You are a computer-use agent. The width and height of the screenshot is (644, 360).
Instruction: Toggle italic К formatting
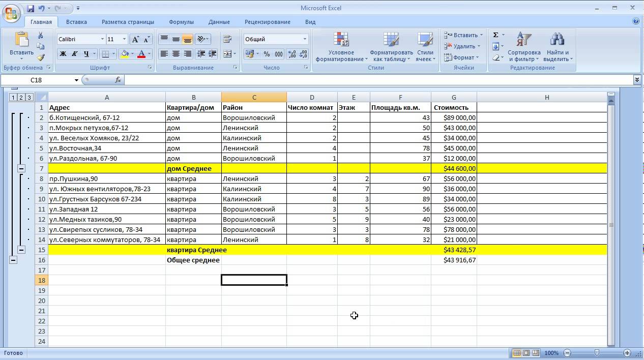click(x=75, y=54)
